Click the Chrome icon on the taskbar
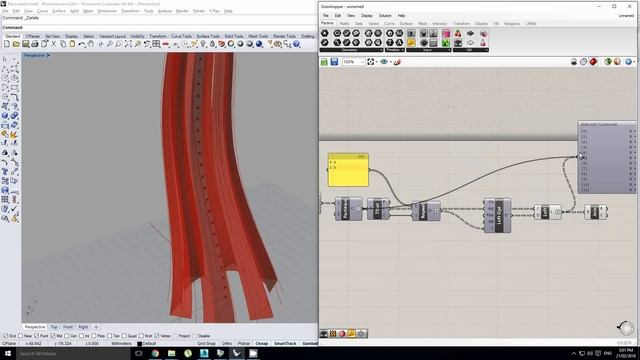 [155, 353]
